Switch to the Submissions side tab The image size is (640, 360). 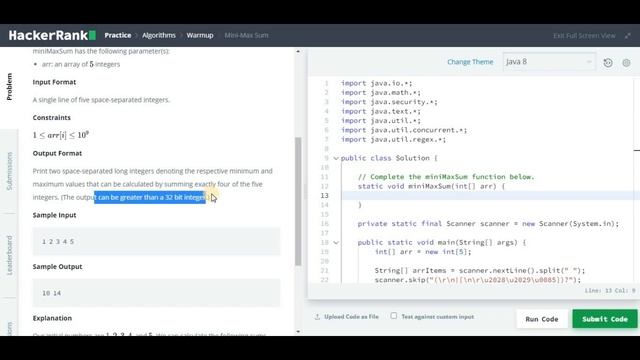[9, 171]
